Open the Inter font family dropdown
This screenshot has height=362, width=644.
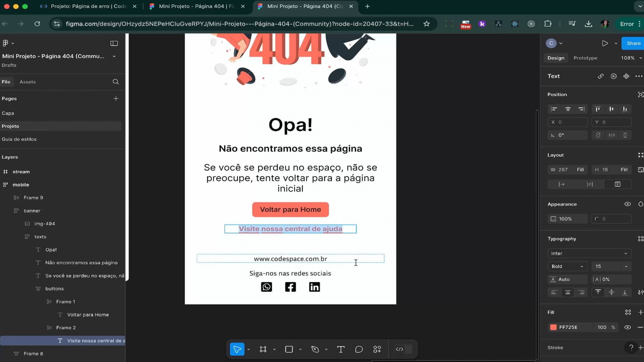(589, 253)
